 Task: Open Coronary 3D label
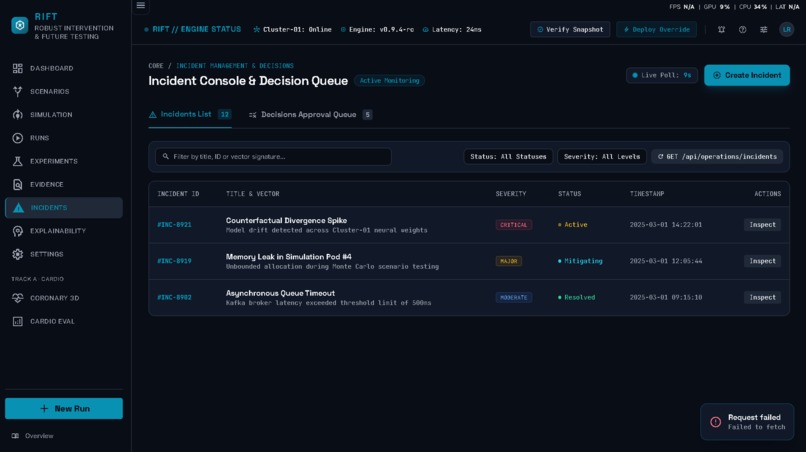[x=54, y=298]
